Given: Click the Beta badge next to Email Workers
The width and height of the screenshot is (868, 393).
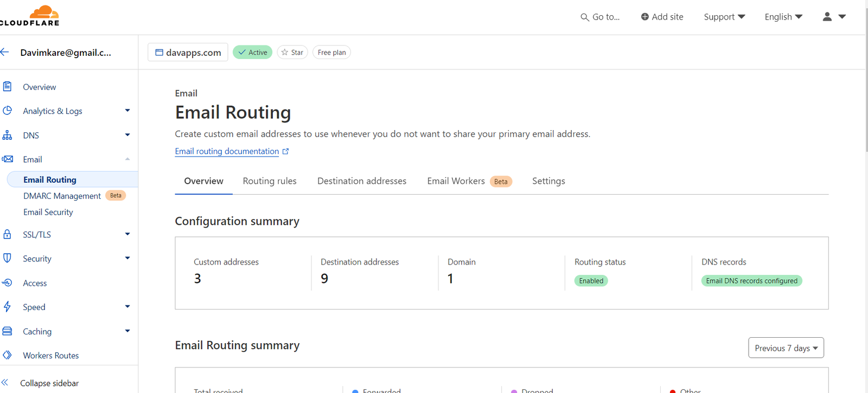Looking at the screenshot, I should (x=501, y=182).
